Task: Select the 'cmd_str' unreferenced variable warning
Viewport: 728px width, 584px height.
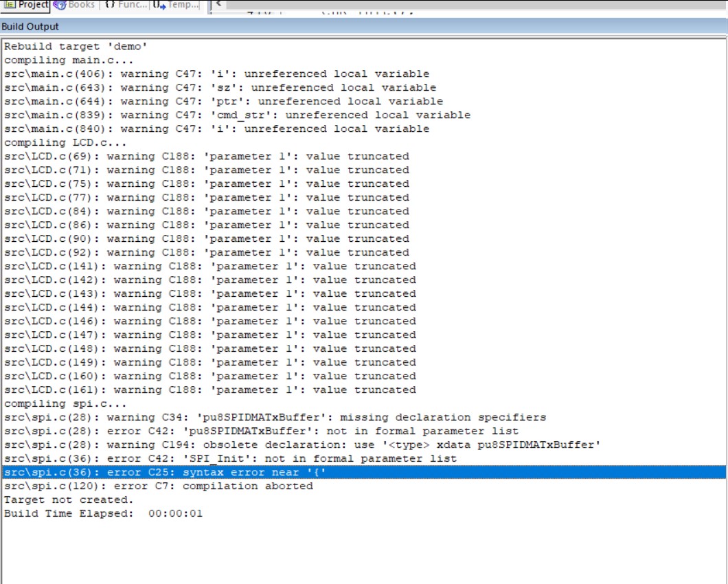Action: click(237, 115)
